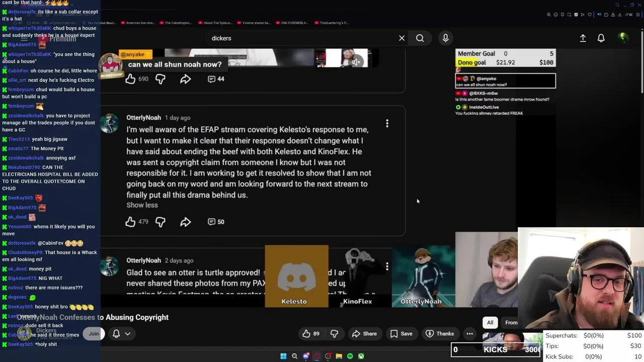The height and width of the screenshot is (362, 644).
Task: Dislike the post with 479 likes
Action: pos(160,222)
